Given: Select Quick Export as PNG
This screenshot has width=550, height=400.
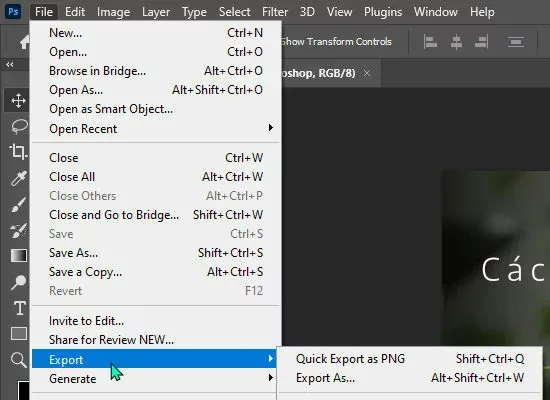Looking at the screenshot, I should tap(409, 359).
